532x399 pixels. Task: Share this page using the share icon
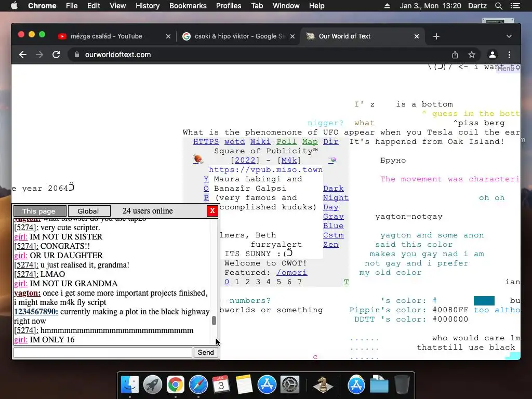455,55
